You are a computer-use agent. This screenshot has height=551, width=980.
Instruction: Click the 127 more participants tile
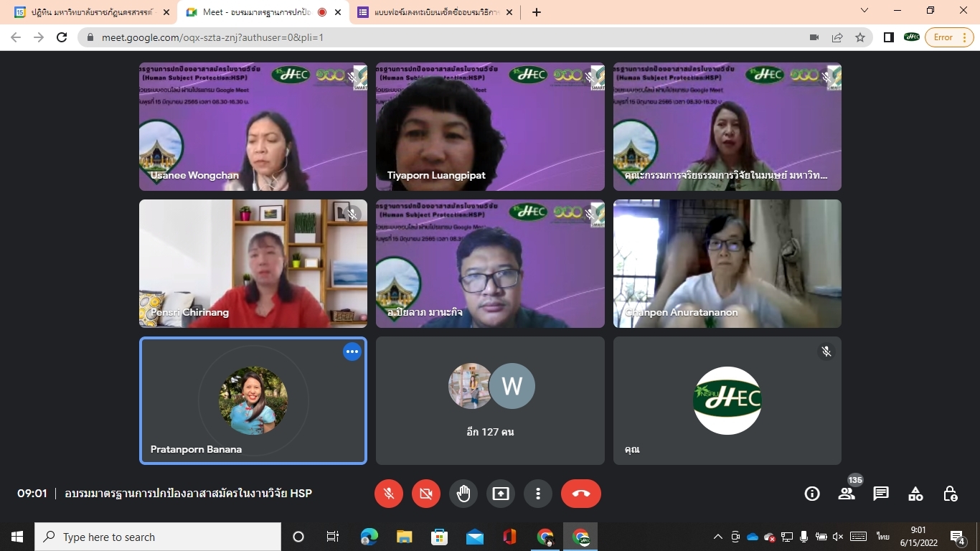click(490, 400)
